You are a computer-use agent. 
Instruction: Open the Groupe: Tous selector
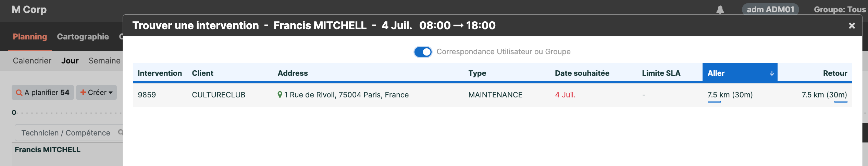click(840, 10)
